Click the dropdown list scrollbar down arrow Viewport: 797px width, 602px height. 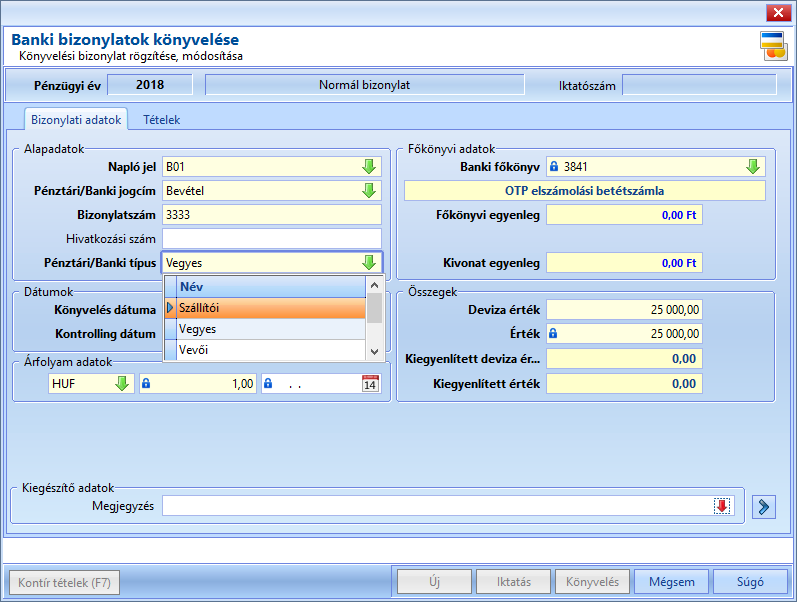[375, 352]
